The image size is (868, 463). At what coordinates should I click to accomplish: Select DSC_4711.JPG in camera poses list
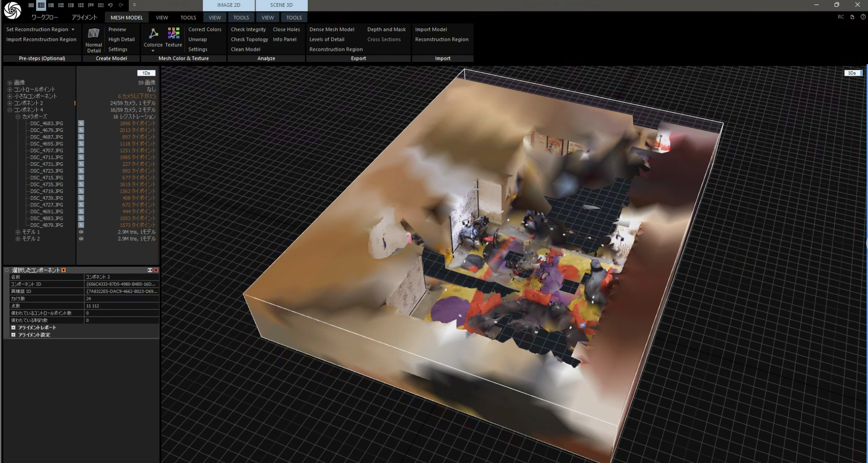(x=47, y=157)
